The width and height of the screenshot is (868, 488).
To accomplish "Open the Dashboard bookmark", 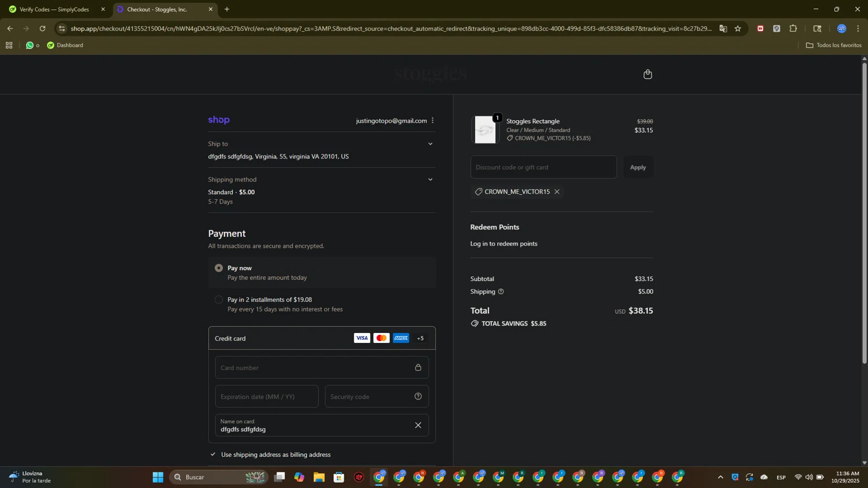I will [x=65, y=45].
